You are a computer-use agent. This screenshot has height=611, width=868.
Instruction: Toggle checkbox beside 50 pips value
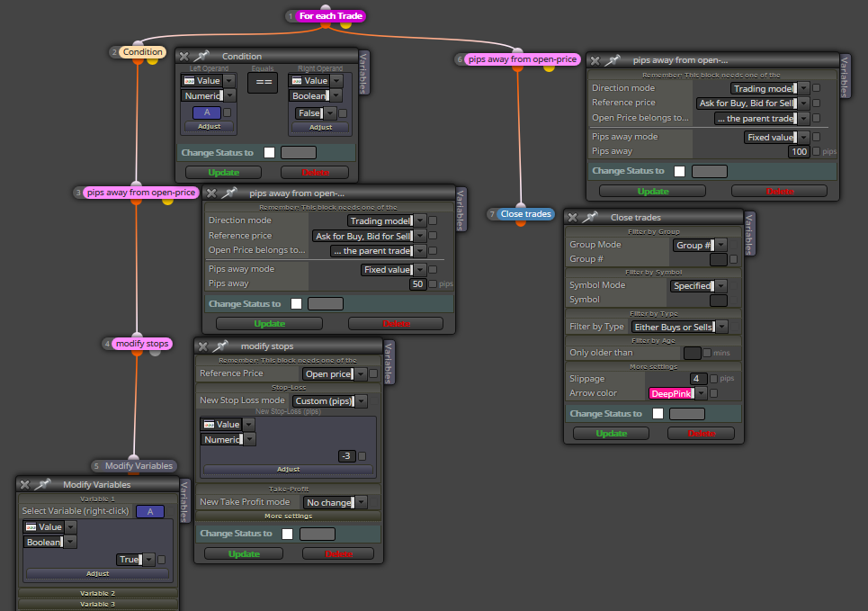pos(433,284)
